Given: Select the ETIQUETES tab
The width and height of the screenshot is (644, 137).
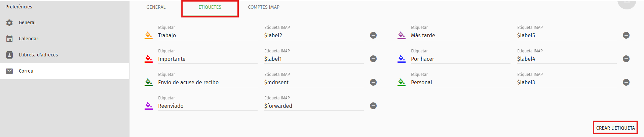Looking at the screenshot, I should 210,7.
